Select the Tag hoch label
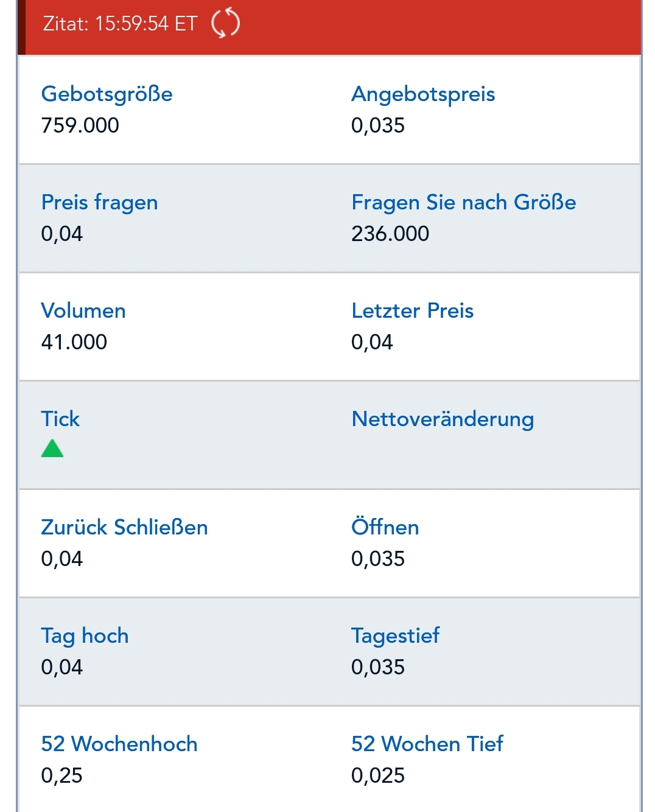 [85, 635]
